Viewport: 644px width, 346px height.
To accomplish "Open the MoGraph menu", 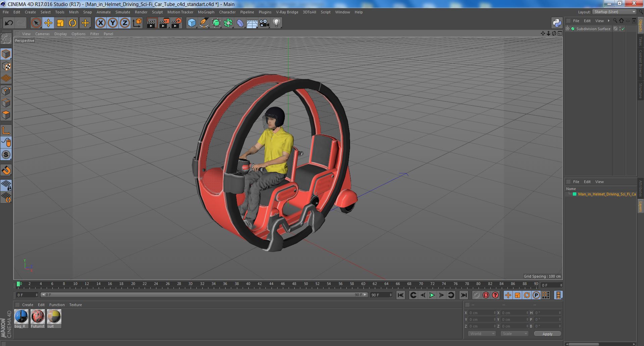I will click(206, 12).
